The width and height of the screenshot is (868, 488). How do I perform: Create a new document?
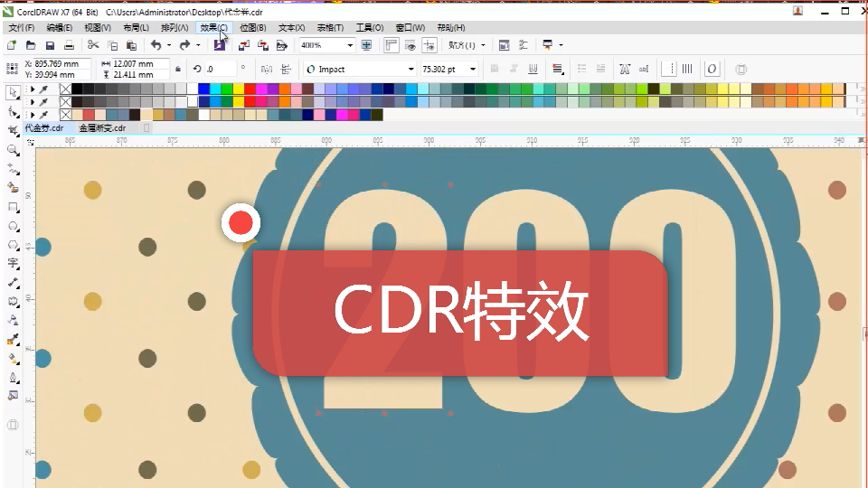12,45
